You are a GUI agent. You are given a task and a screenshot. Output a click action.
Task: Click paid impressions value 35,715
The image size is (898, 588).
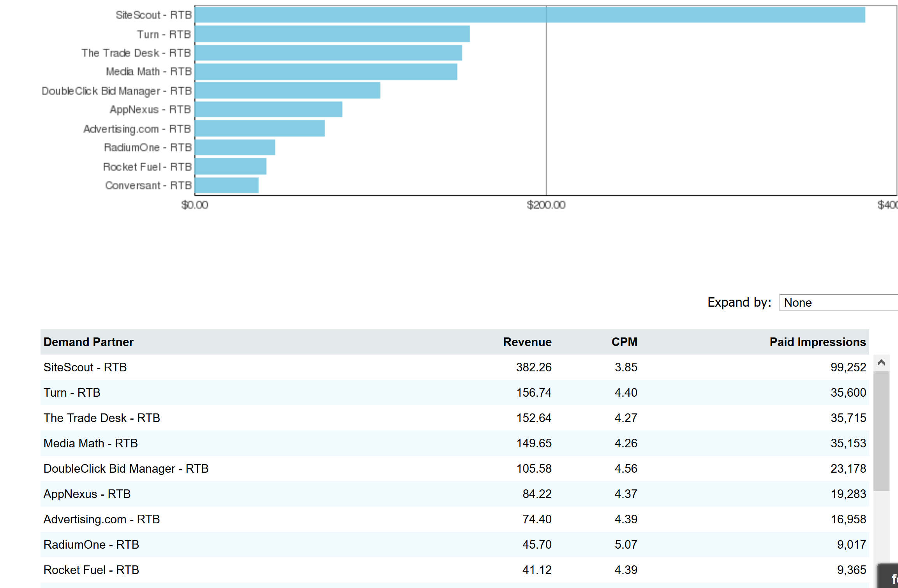848,418
